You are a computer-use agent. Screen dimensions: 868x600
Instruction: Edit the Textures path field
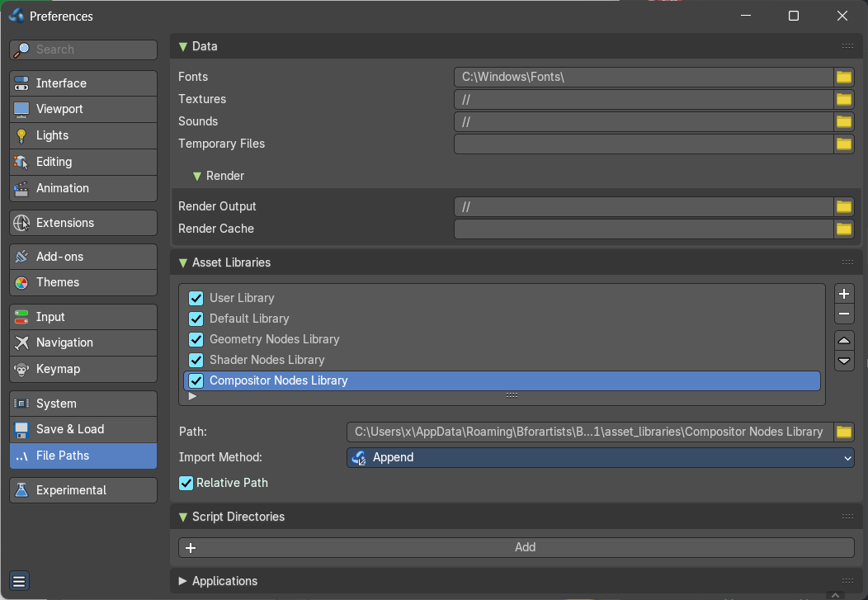pos(644,100)
